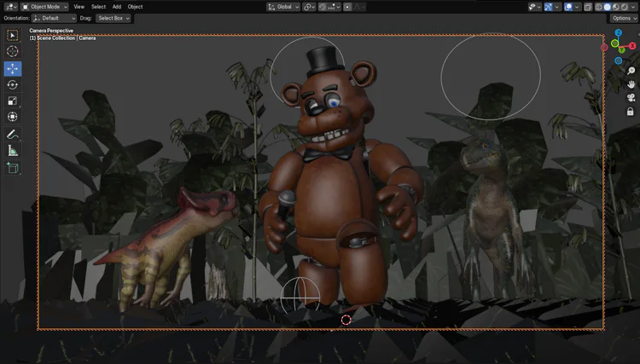This screenshot has width=640, height=364.
Task: Select the Select Box tool in toolbar
Action: pyautogui.click(x=12, y=36)
